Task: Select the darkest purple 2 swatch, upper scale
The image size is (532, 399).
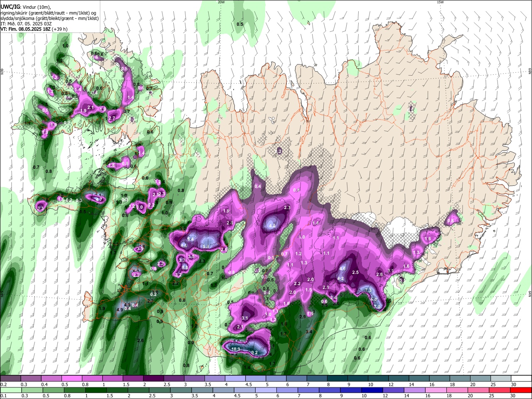Action: (153, 379)
